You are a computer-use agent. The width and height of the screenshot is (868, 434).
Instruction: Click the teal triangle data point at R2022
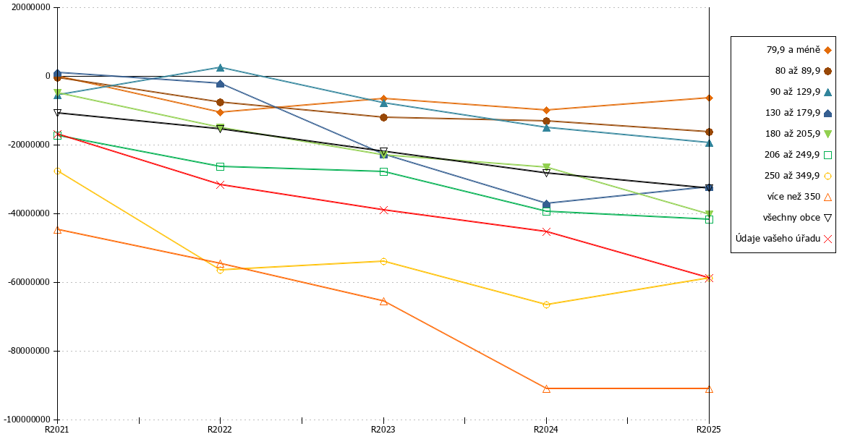(x=220, y=68)
